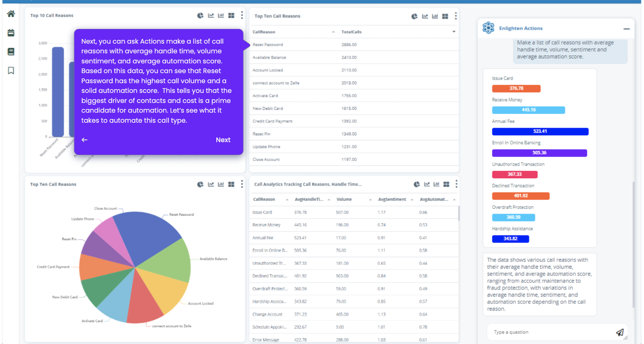Switch Call Analytics widget to line chart

click(x=427, y=184)
